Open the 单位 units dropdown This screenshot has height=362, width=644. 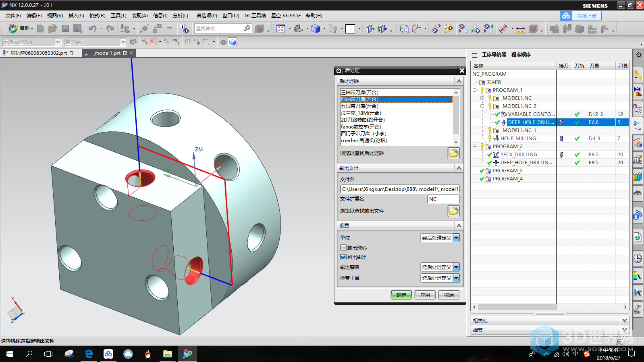456,238
